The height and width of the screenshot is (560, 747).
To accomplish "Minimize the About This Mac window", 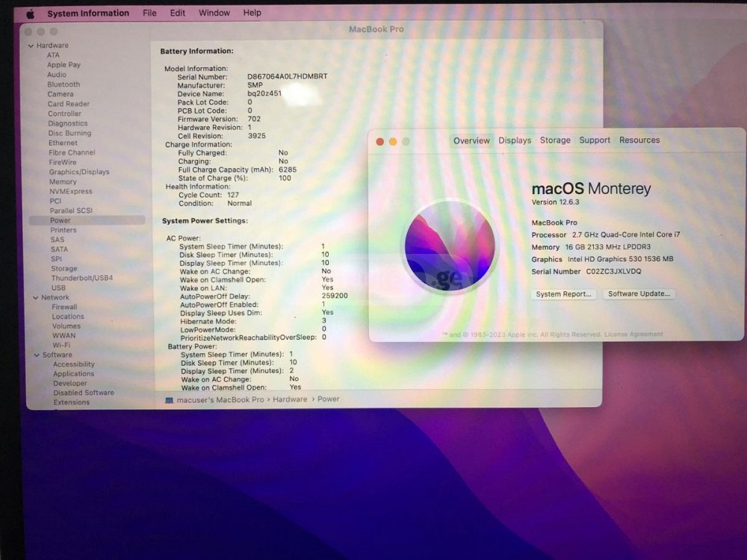I will click(393, 141).
